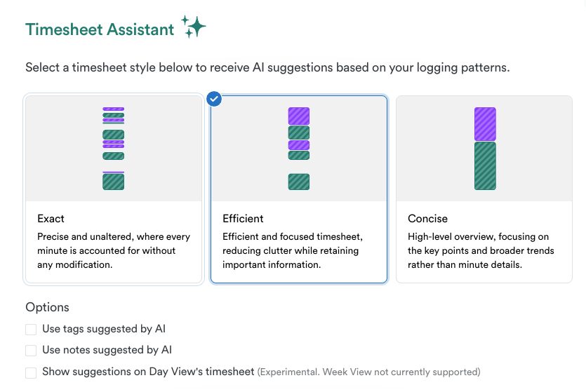Viewport: 586px width, 392px height.
Task: Check Show suggestions on Day View's timesheet
Action: click(x=31, y=372)
